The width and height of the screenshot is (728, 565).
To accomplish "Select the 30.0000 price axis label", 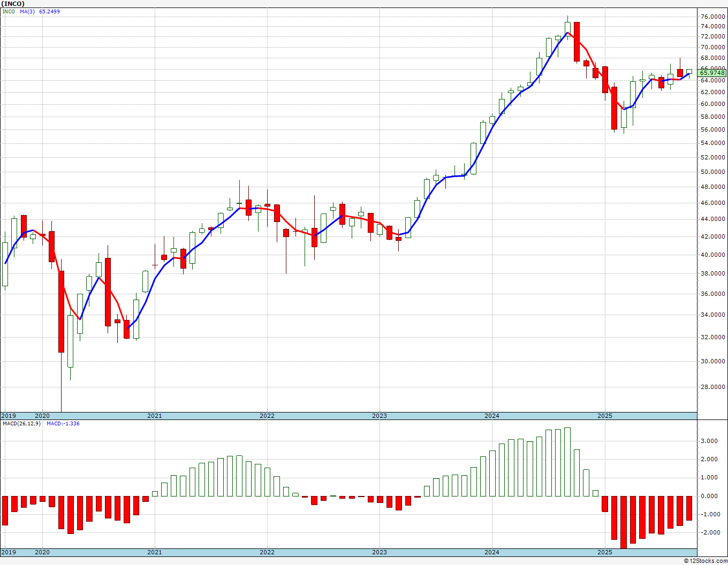I will (x=713, y=361).
